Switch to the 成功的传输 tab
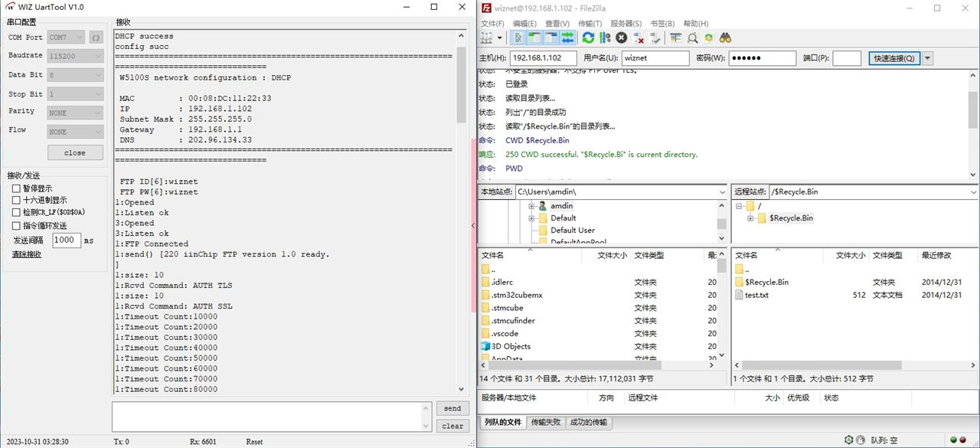 coord(588,422)
